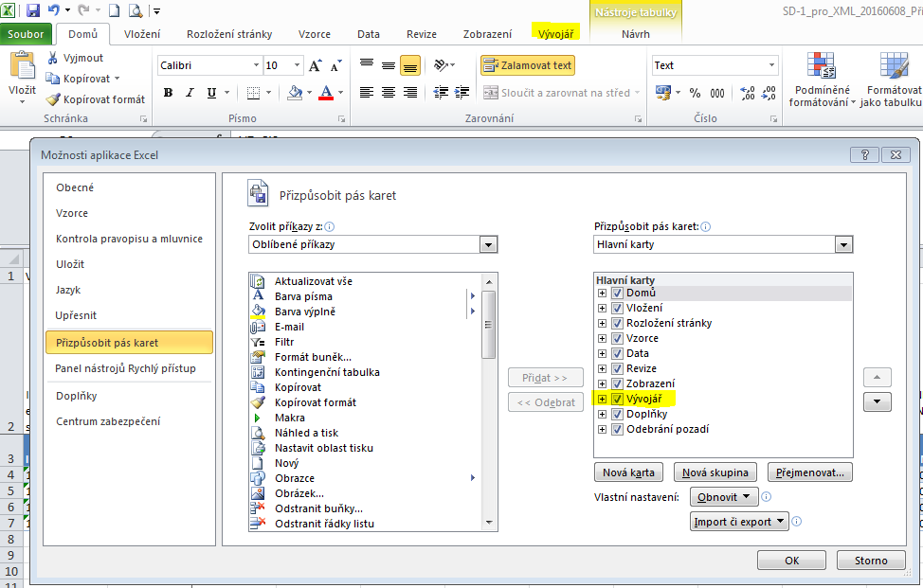The width and height of the screenshot is (923, 588).
Task: Open Podmíněné formátování conditional formatting
Action: [822, 80]
